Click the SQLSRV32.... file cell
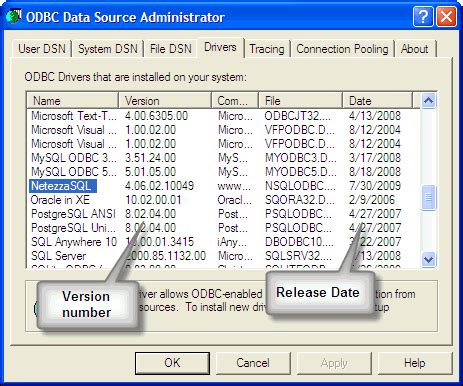Viewport: 463px width, 386px height. (299, 256)
